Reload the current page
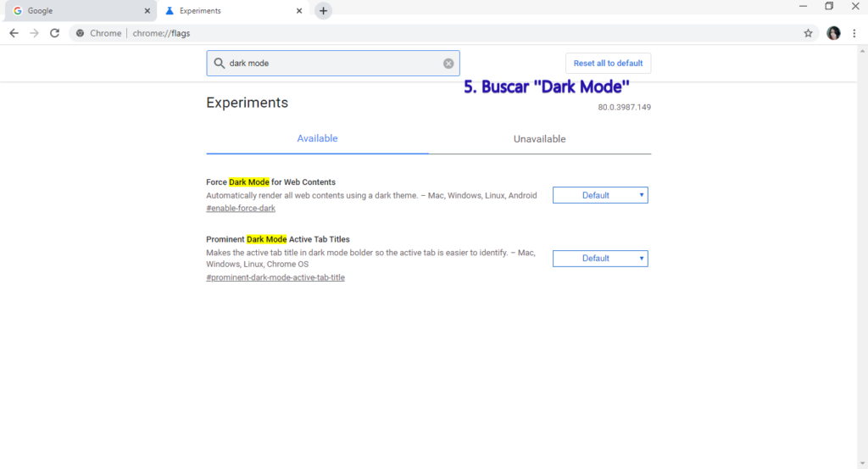This screenshot has width=868, height=469. coord(54,33)
